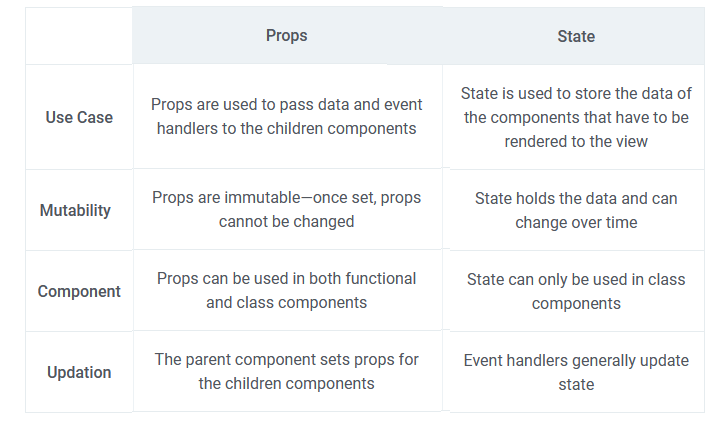Screen dimensions: 710x422
Task: Click the empty top-left table cell
Action: tap(79, 36)
